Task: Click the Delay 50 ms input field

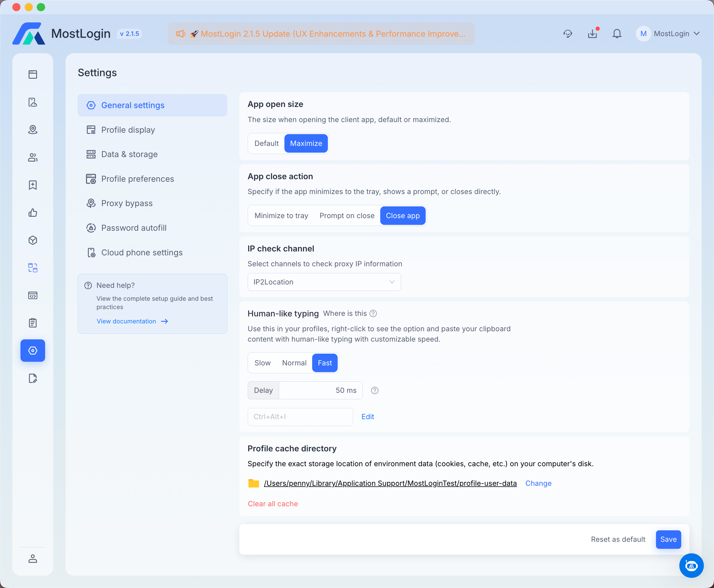Action: point(320,391)
